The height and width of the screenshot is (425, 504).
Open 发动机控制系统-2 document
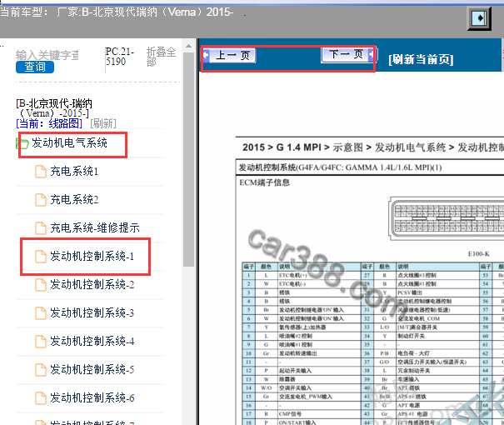[92, 284]
